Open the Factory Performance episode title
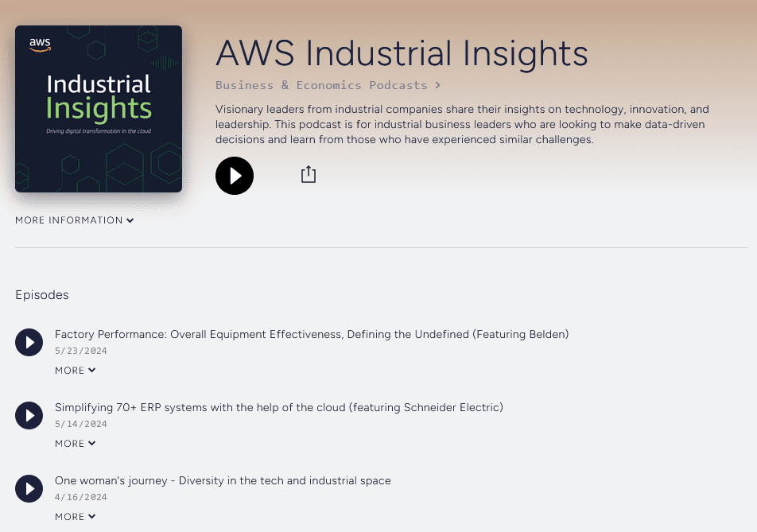 point(312,334)
